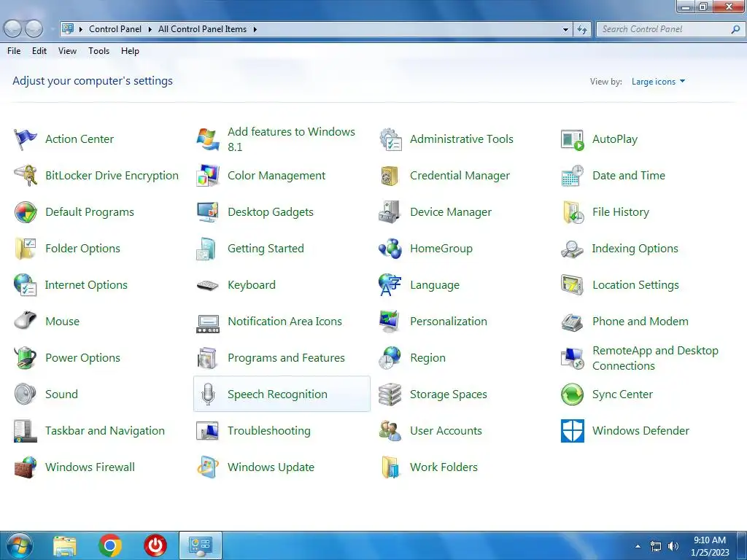Open the Device Manager icon
The width and height of the screenshot is (747, 560).
(390, 212)
